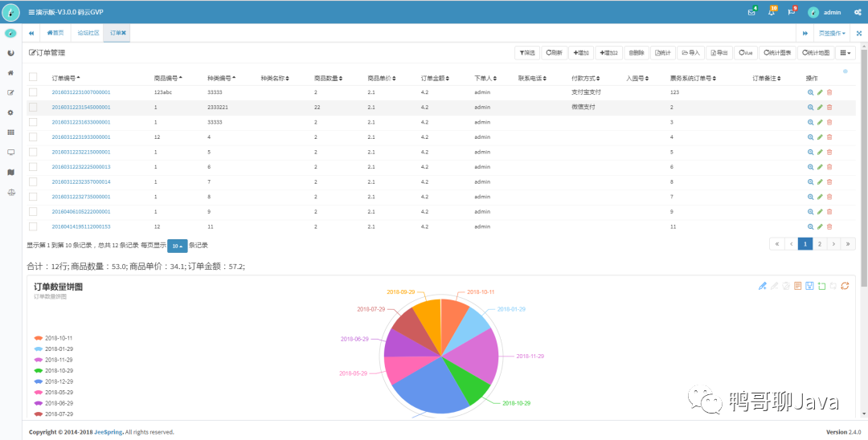Switch to the 论坛社区 tab
Viewport: 868px width, 440px height.
(88, 33)
